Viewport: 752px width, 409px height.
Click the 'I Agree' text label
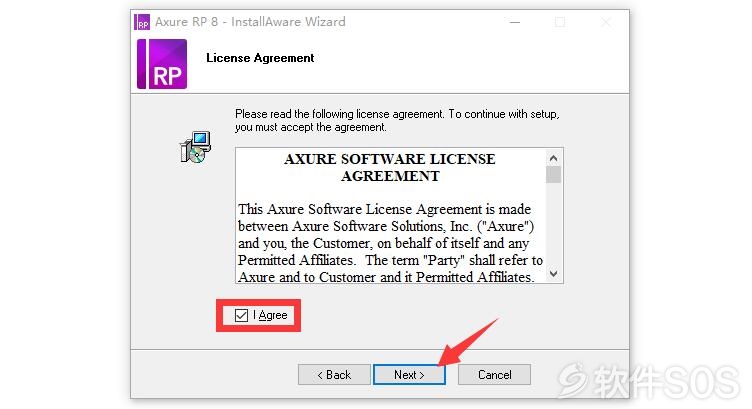270,315
